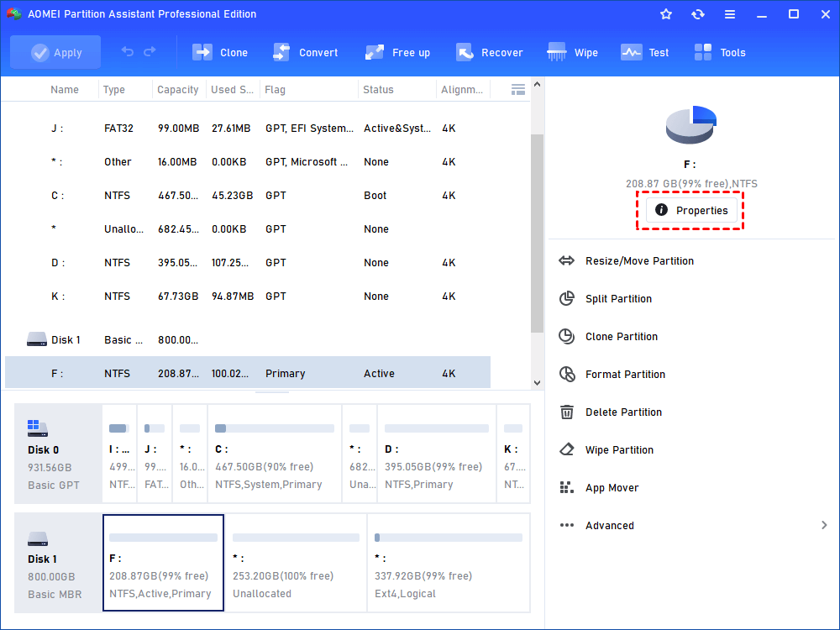Click the Advanced three-dots icon

click(566, 525)
